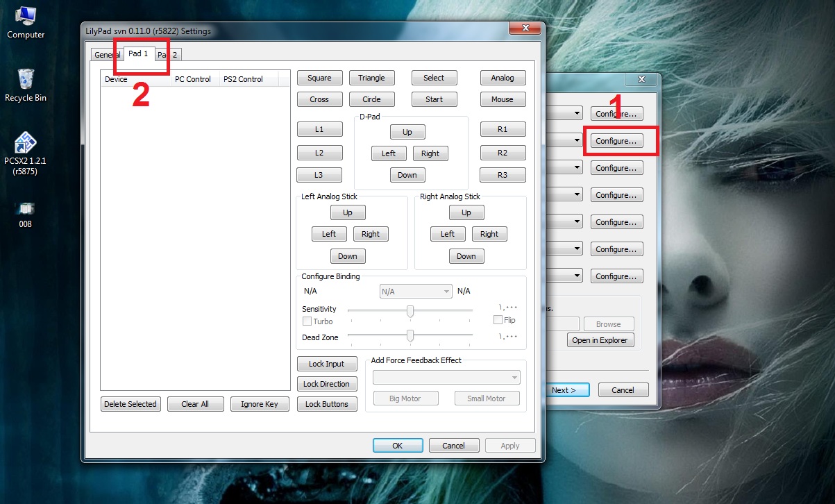Image resolution: width=835 pixels, height=504 pixels.
Task: Adjust the Sensitivity slider
Action: tap(410, 311)
